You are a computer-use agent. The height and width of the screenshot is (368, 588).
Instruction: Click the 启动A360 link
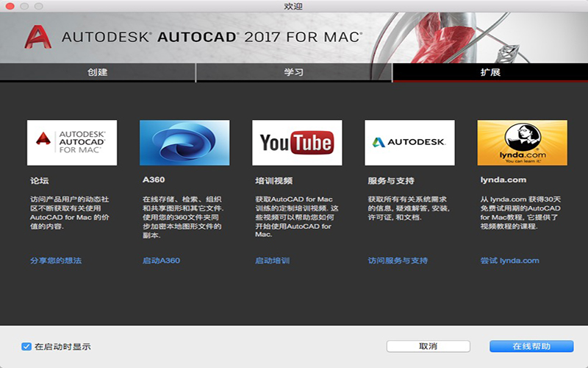point(161,261)
